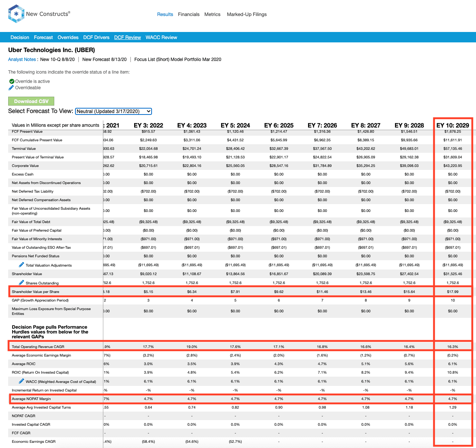This screenshot has width=476, height=448.
Task: Click the Shareholder Value $31,525.46 cell
Action: click(453, 274)
